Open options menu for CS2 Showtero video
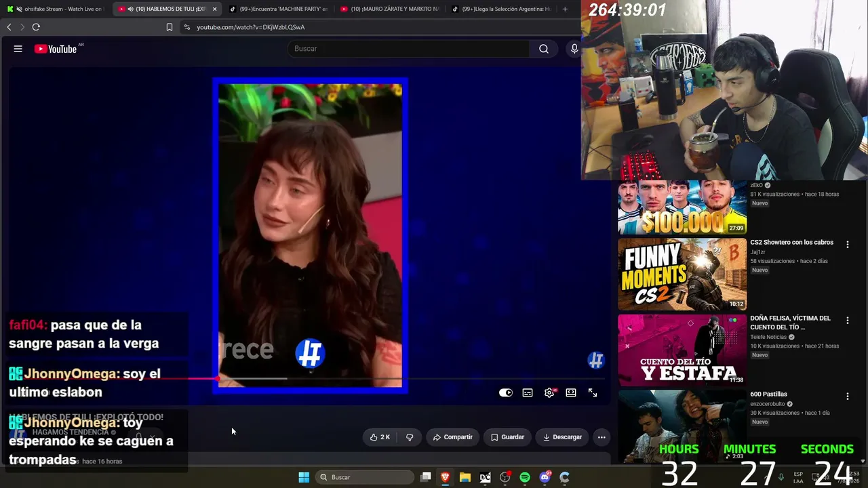Viewport: 868px width, 488px height. 847,244
